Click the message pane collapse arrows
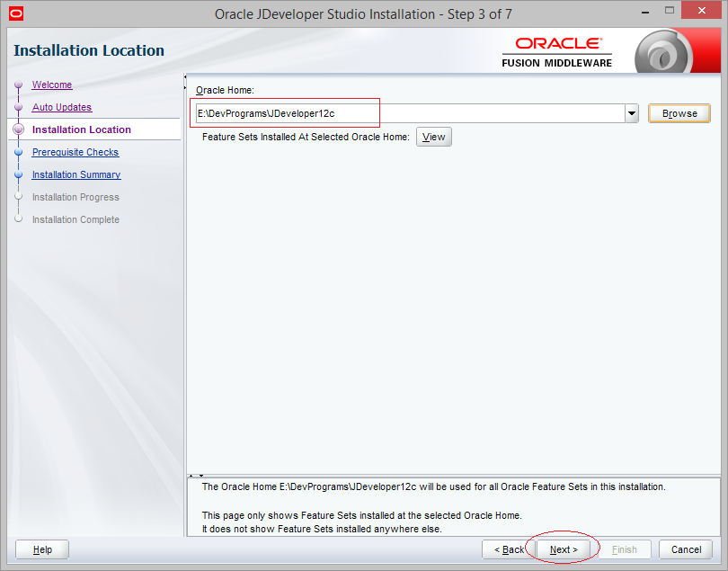 (196, 476)
